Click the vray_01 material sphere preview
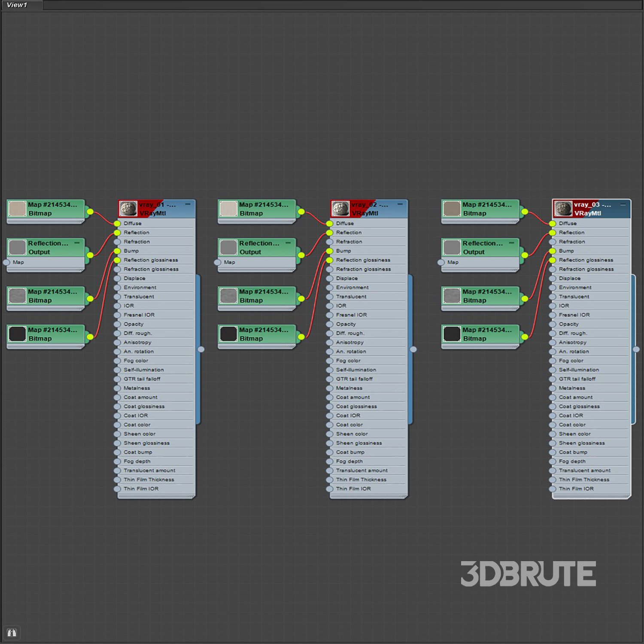 pyautogui.click(x=128, y=209)
